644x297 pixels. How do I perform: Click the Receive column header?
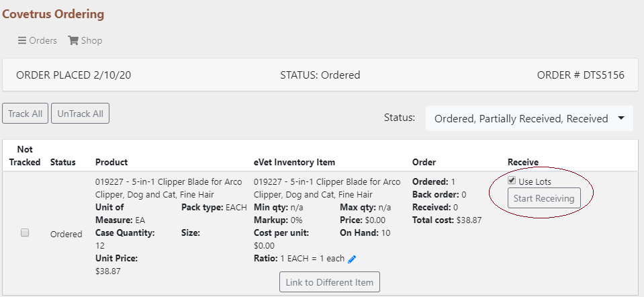[x=523, y=162]
